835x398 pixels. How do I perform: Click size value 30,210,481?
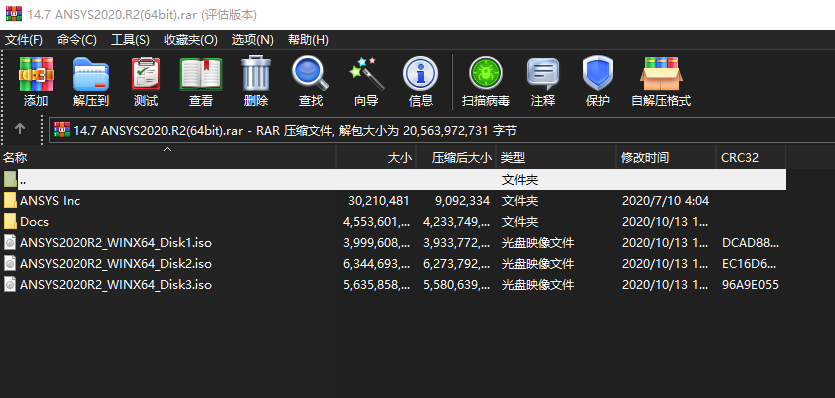[379, 201]
